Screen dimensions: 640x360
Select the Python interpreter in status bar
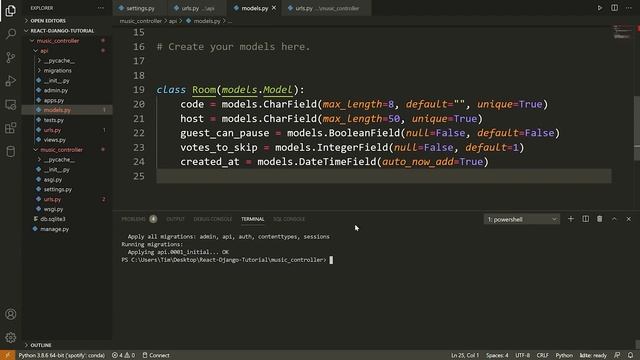[61, 355]
